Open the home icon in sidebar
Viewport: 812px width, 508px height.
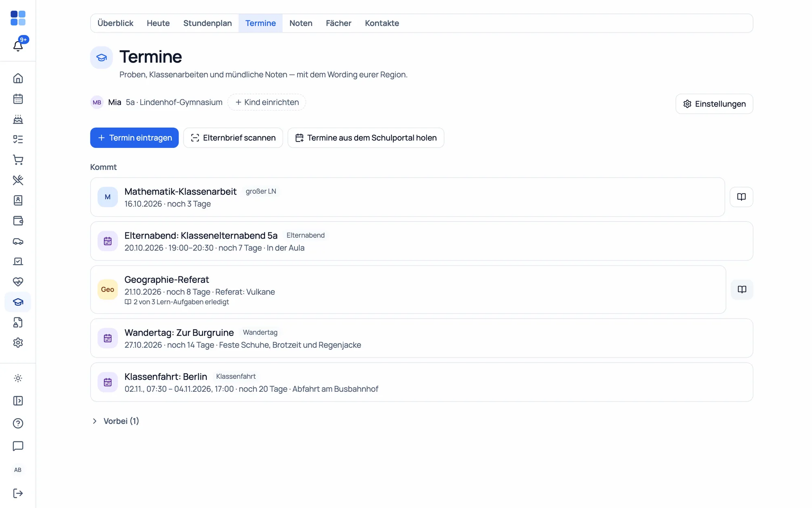[18, 78]
